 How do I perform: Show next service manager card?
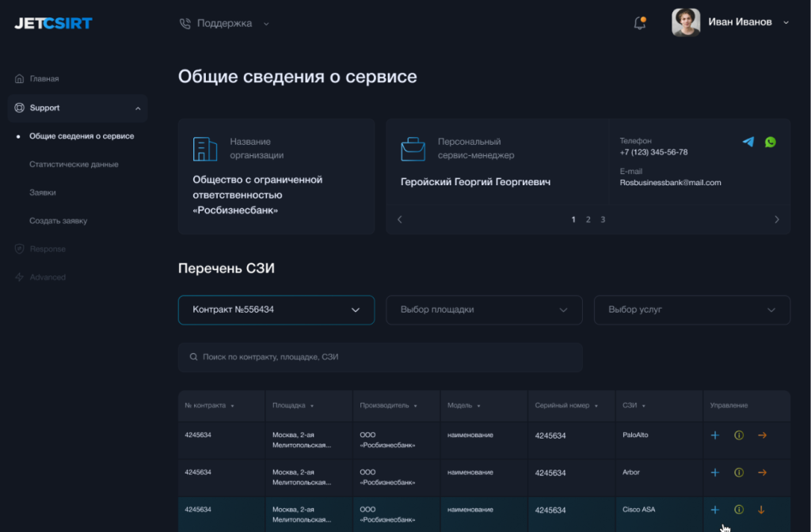(x=776, y=219)
